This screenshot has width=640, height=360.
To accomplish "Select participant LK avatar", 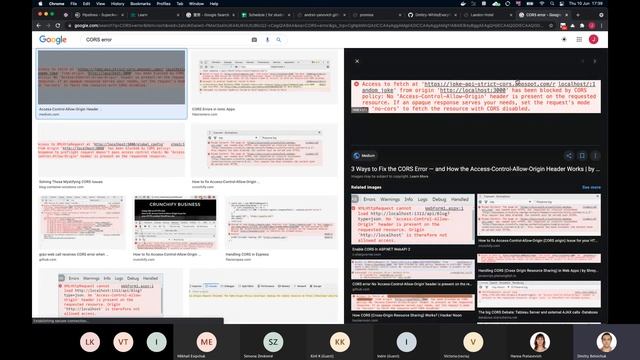I will [x=90, y=342].
